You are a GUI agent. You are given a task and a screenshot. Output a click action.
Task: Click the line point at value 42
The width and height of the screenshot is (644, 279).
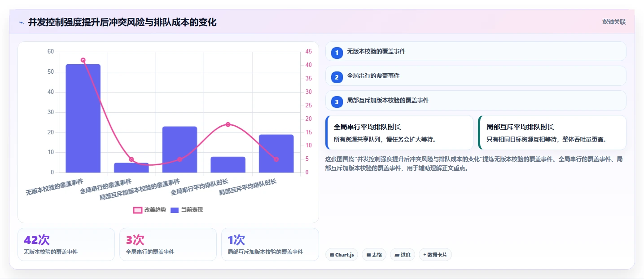click(x=83, y=60)
